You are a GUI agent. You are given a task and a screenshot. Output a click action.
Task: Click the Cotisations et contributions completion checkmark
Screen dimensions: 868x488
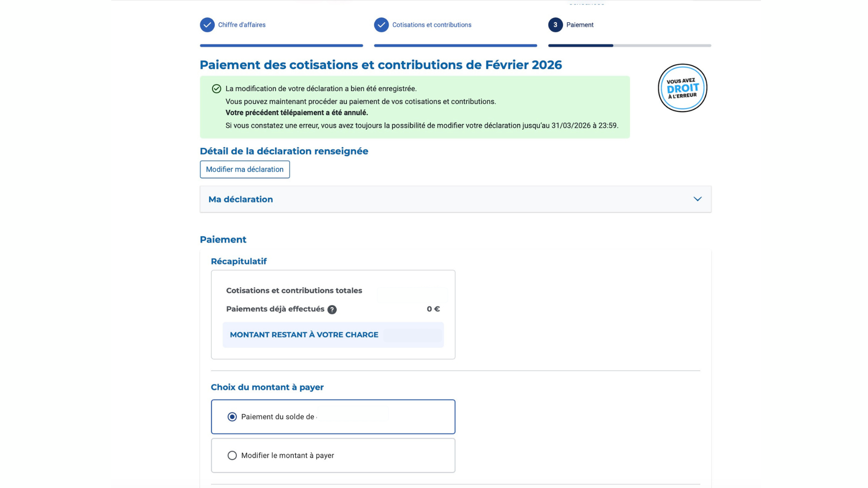click(381, 25)
